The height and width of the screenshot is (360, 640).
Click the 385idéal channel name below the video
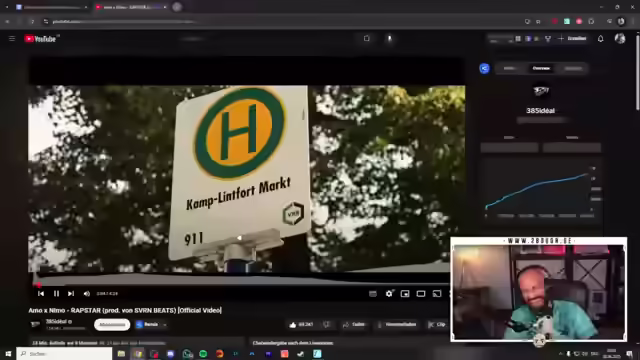(x=57, y=322)
